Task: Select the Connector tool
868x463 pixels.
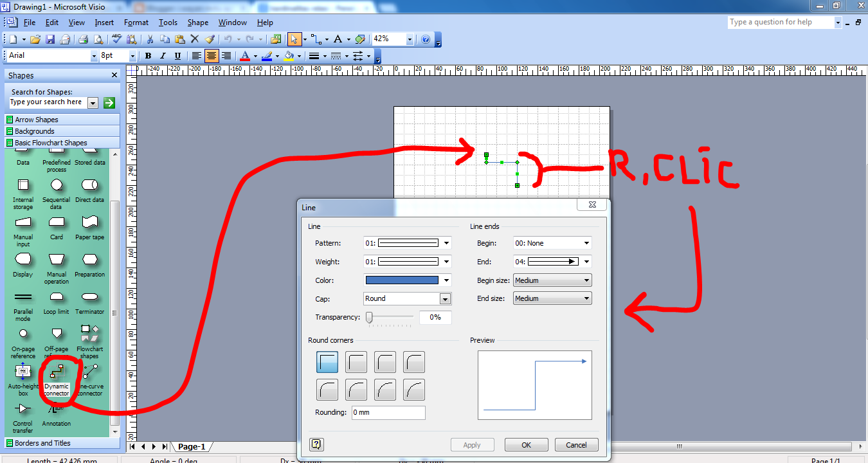Action: coord(315,39)
